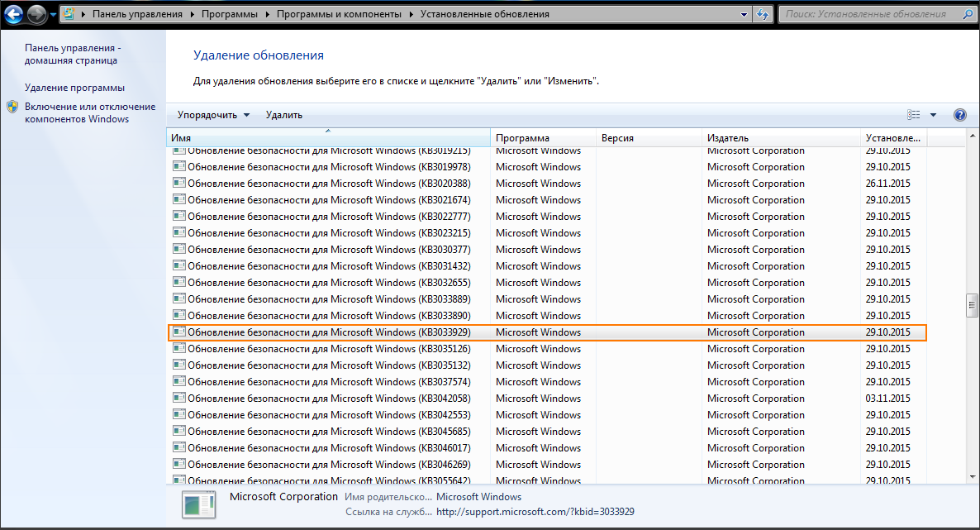Click the shield icon near Windows components

[x=12, y=107]
